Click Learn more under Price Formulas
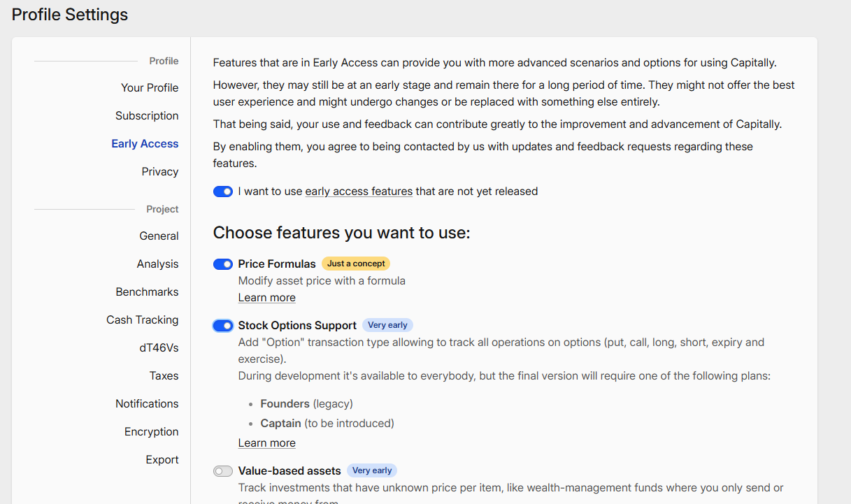 coord(266,298)
